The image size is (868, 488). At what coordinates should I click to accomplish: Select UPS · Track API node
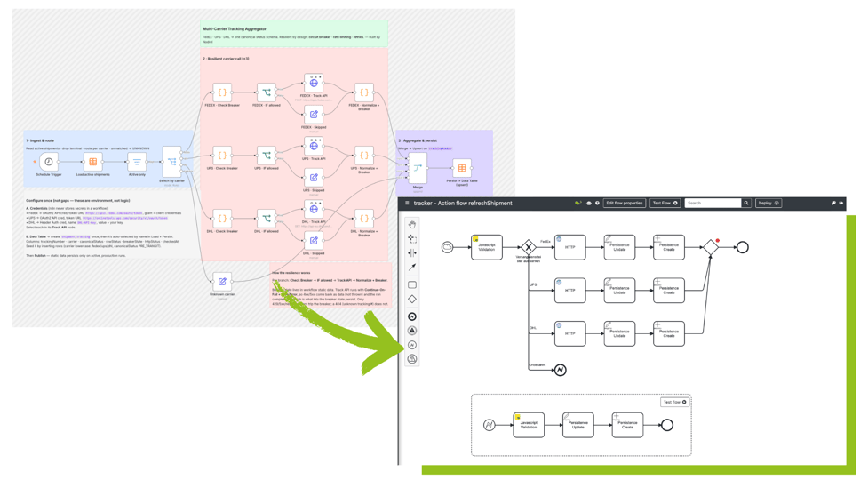click(x=314, y=147)
